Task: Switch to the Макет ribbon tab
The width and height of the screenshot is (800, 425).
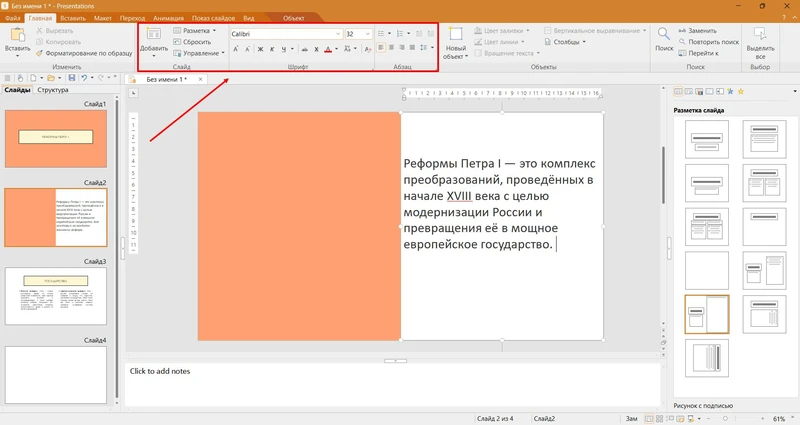Action: (x=103, y=18)
